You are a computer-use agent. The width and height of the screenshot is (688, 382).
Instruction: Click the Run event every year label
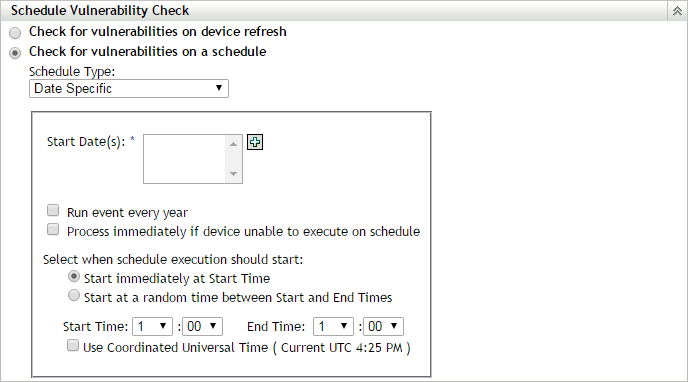(x=127, y=213)
